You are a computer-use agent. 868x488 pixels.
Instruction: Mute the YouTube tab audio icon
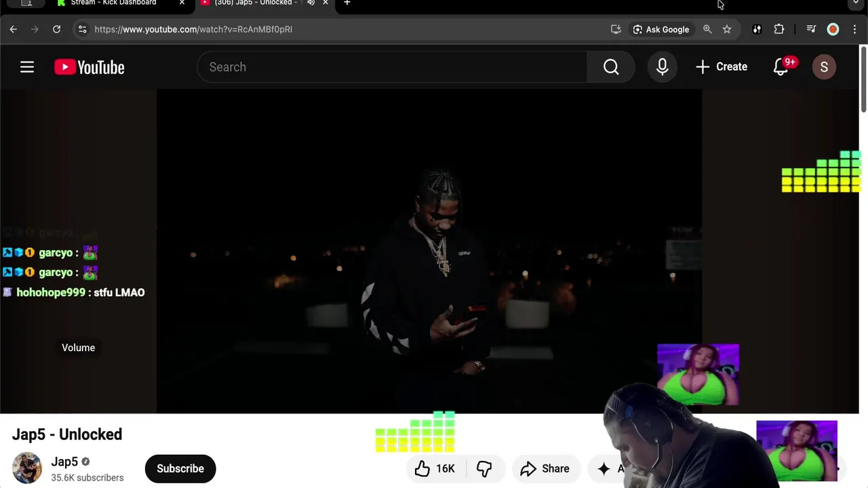[311, 3]
